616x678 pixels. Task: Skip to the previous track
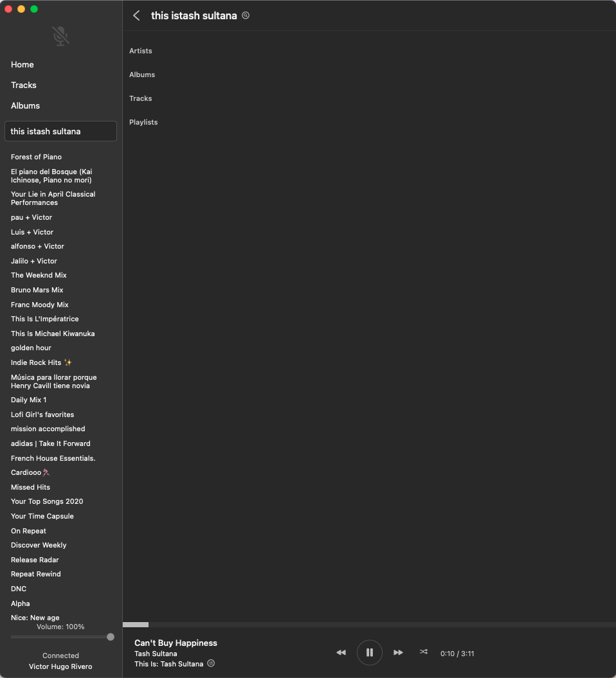[341, 652]
